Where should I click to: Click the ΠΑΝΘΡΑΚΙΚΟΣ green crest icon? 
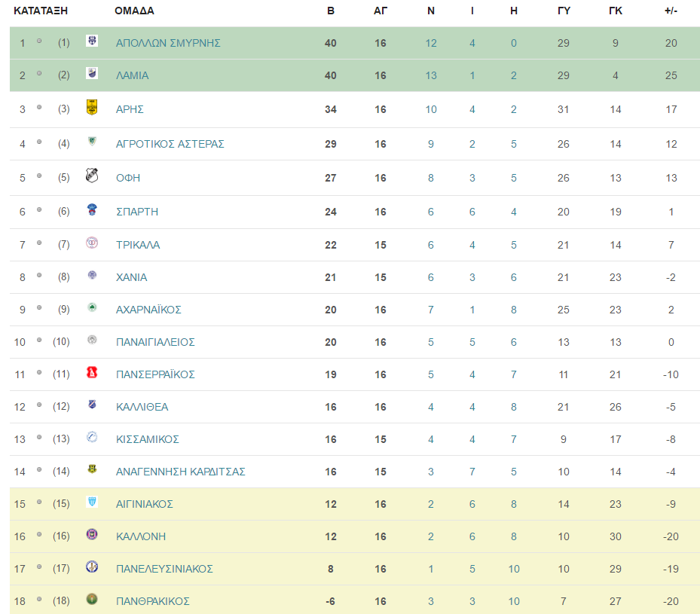(92, 599)
